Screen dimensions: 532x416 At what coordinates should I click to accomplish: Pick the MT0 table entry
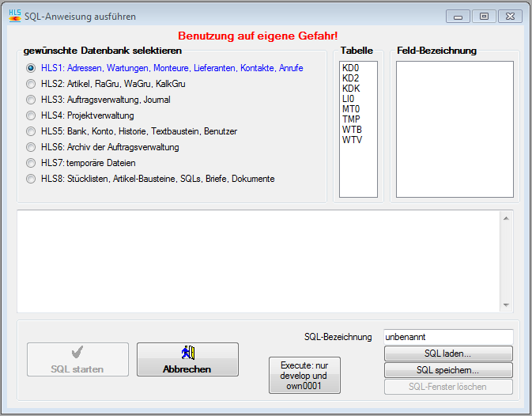pyautogui.click(x=351, y=109)
